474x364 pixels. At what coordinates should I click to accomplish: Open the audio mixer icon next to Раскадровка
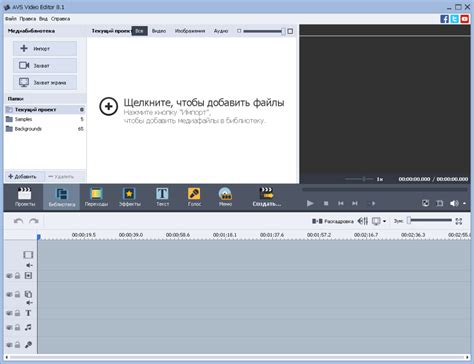(363, 221)
